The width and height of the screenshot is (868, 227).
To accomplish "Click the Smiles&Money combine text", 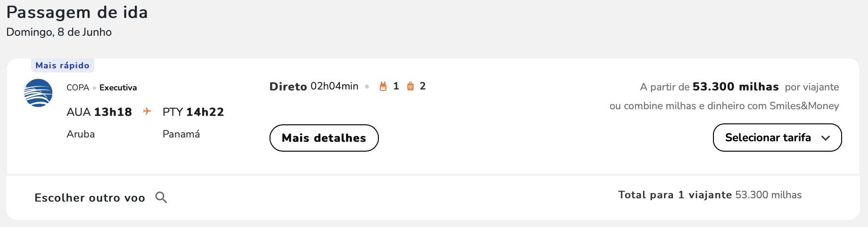I will pos(724,106).
